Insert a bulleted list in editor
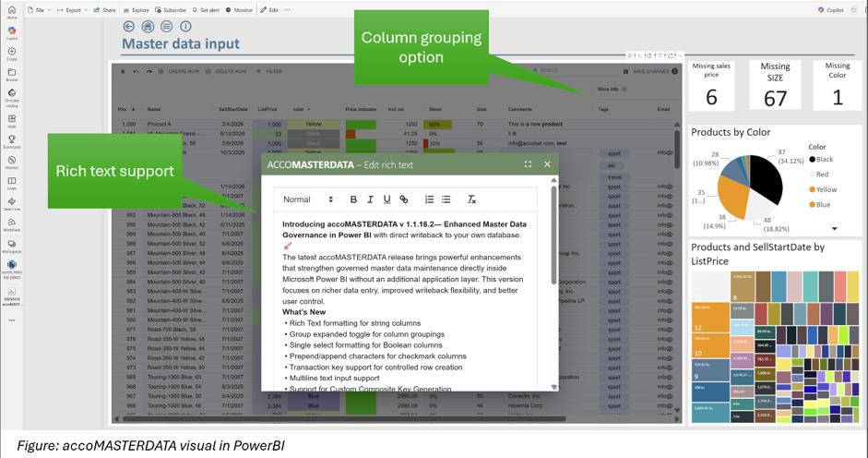 446,199
